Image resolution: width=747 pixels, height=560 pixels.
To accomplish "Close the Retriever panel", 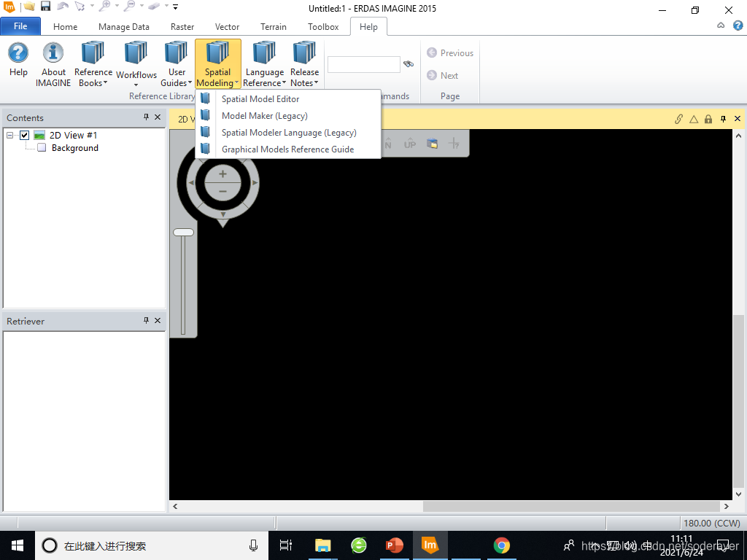I will [x=158, y=321].
